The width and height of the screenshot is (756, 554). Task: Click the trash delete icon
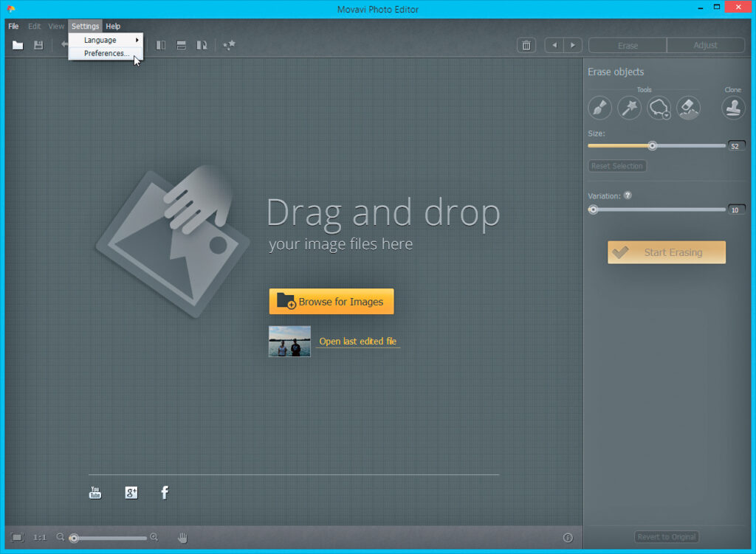pyautogui.click(x=526, y=46)
